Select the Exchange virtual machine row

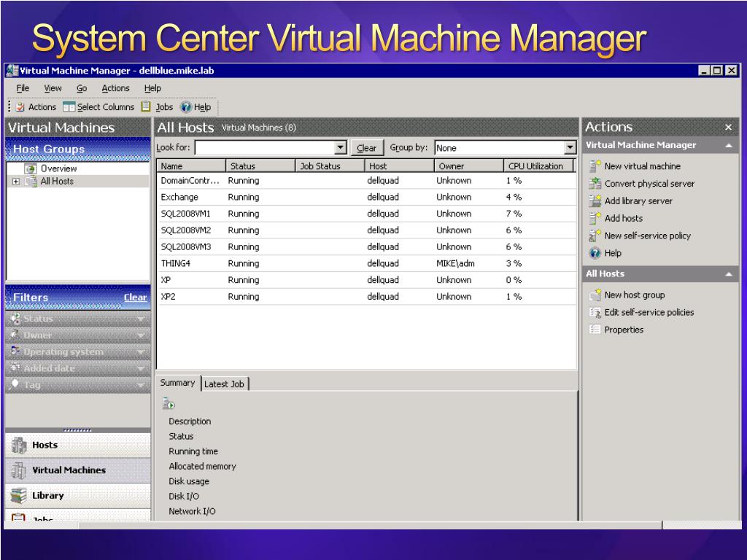366,197
